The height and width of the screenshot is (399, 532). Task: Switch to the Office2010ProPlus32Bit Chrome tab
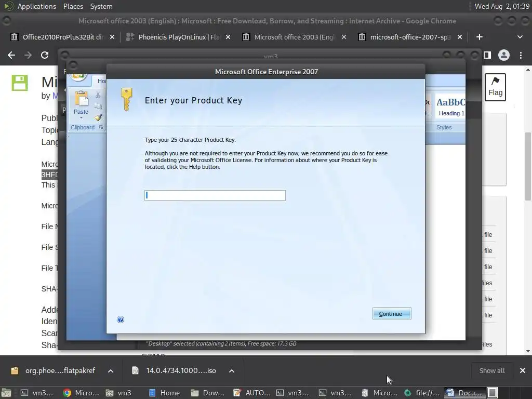pyautogui.click(x=63, y=37)
